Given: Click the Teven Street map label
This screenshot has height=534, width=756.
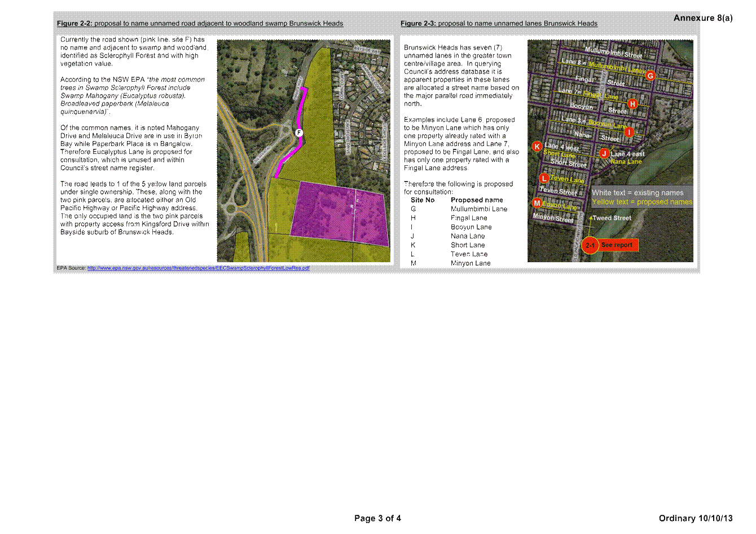Looking at the screenshot, I should 558,191.
